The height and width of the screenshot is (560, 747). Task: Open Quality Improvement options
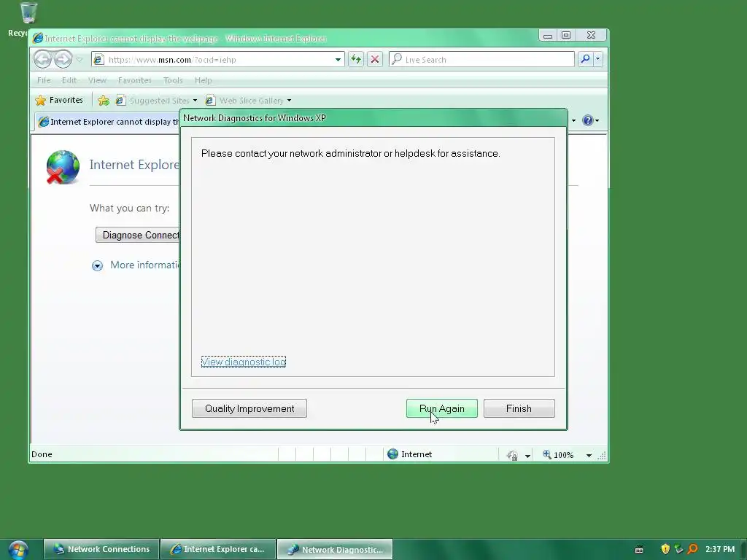(249, 408)
